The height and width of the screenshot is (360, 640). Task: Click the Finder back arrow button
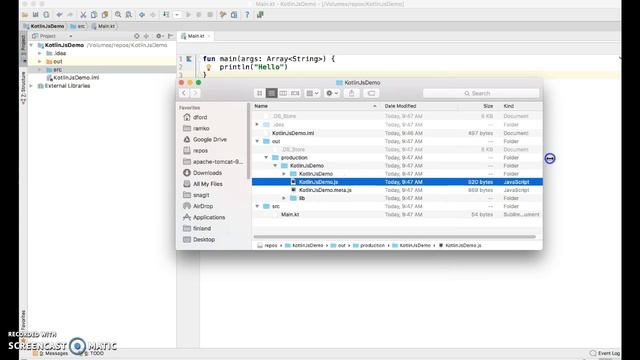pos(184,93)
